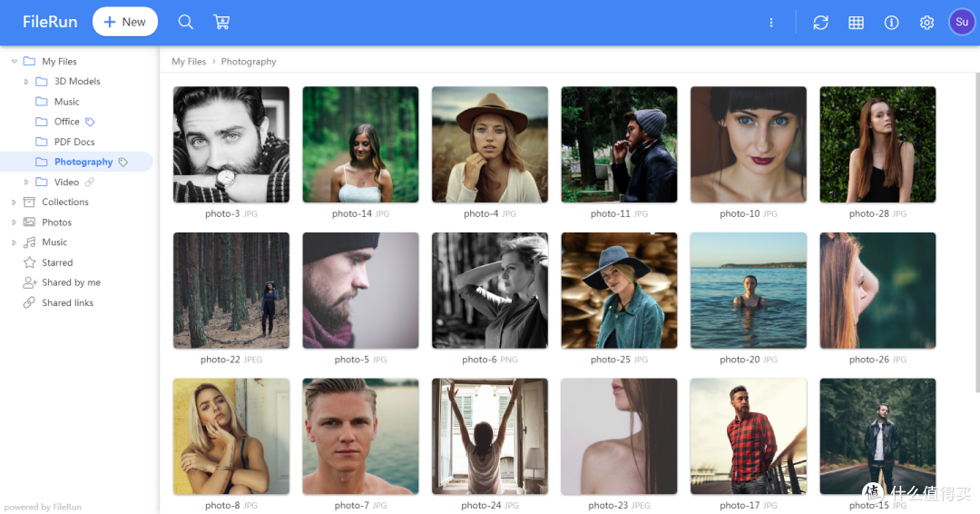This screenshot has height=514, width=980.
Task: Click Photography in the breadcrumb
Action: [248, 61]
